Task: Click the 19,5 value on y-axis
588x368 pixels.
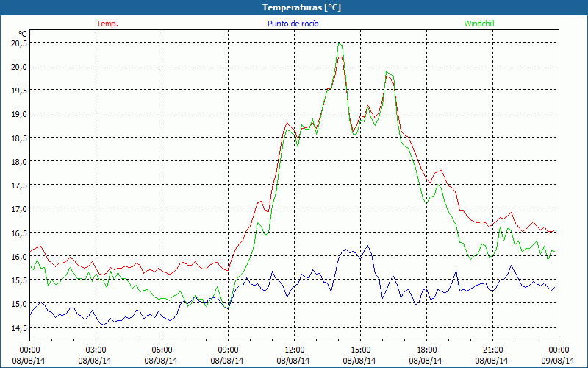Action: (x=19, y=91)
